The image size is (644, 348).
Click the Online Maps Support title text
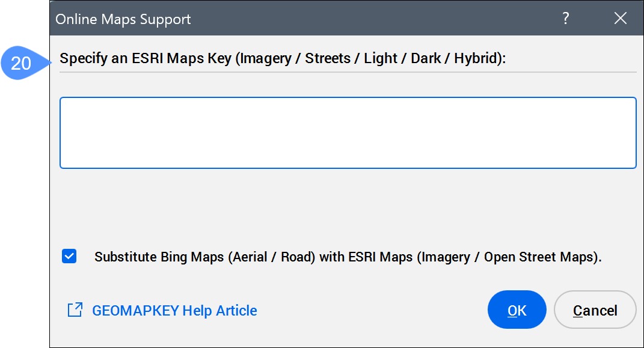tap(123, 19)
